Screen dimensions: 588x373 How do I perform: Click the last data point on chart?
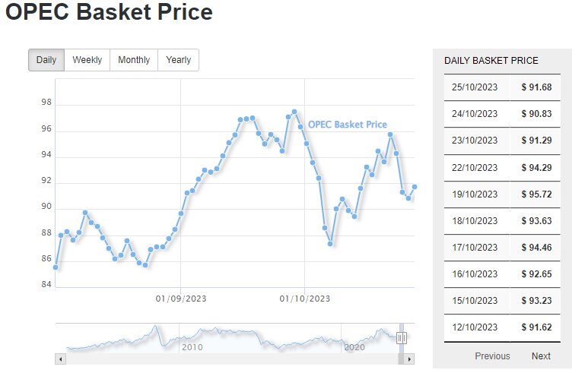[415, 187]
